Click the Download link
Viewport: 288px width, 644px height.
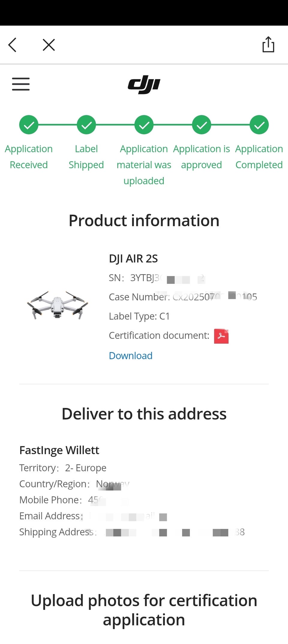click(x=130, y=356)
